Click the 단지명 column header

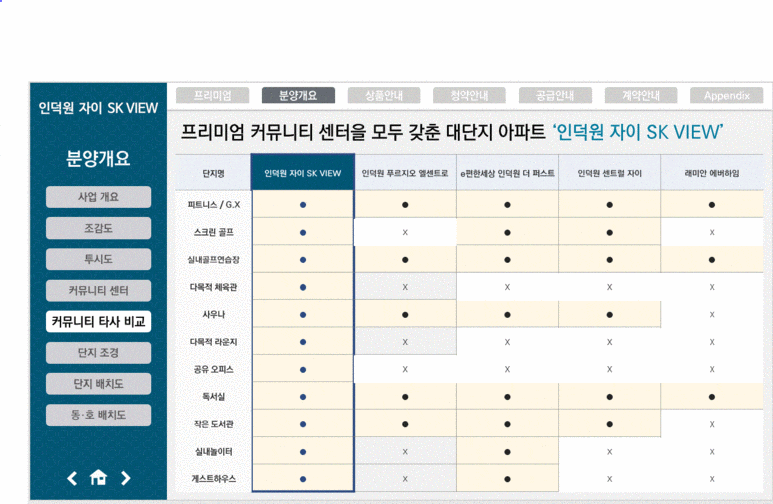click(213, 173)
